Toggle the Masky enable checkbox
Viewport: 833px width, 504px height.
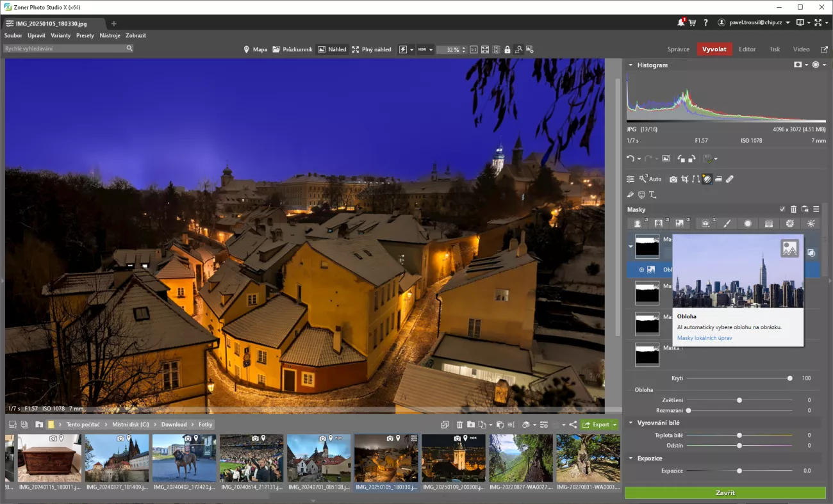pos(782,209)
